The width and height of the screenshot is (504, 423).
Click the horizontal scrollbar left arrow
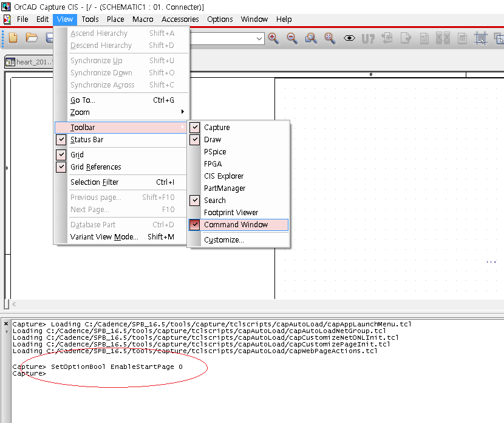click(x=14, y=304)
